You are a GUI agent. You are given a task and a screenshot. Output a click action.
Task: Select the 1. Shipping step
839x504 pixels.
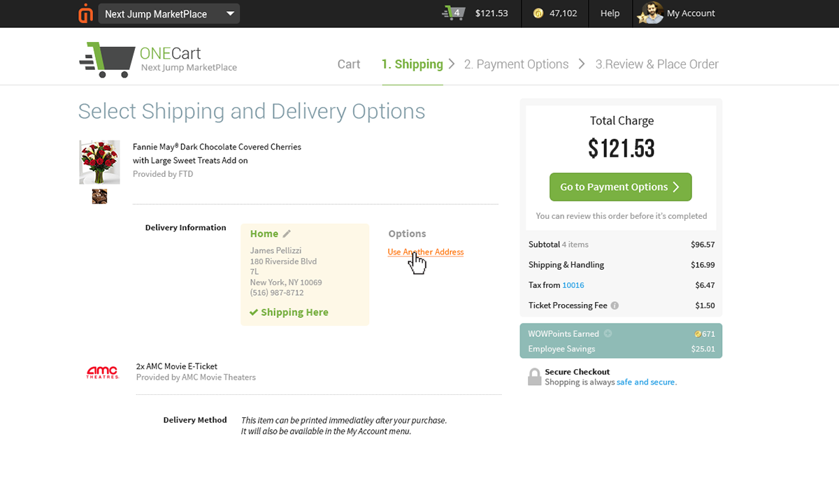[x=413, y=64]
